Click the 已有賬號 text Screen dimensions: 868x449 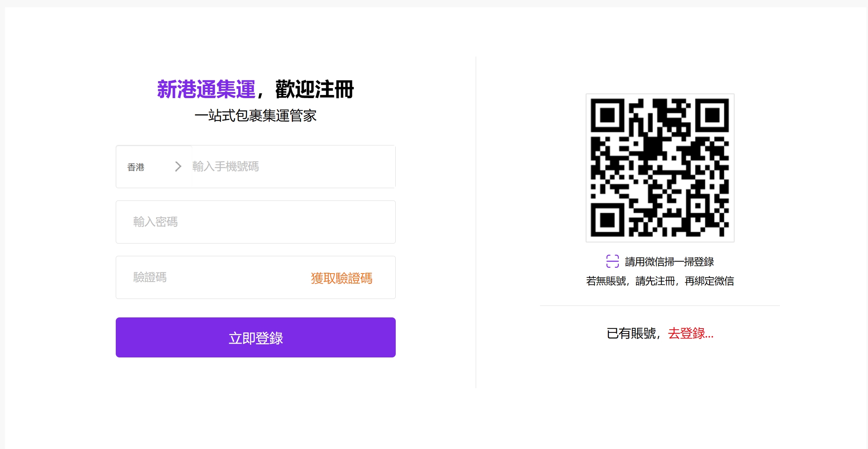631,333
